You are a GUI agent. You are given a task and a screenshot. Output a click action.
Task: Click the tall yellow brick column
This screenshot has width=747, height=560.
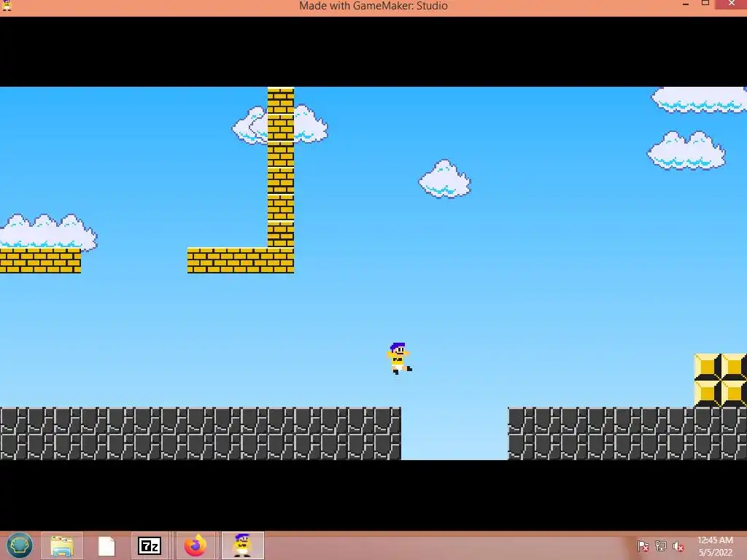click(x=281, y=167)
